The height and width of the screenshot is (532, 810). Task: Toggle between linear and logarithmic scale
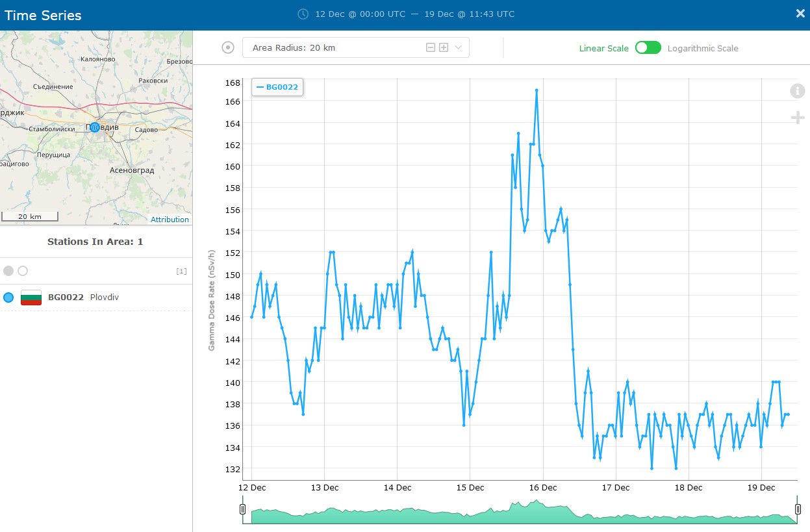648,48
